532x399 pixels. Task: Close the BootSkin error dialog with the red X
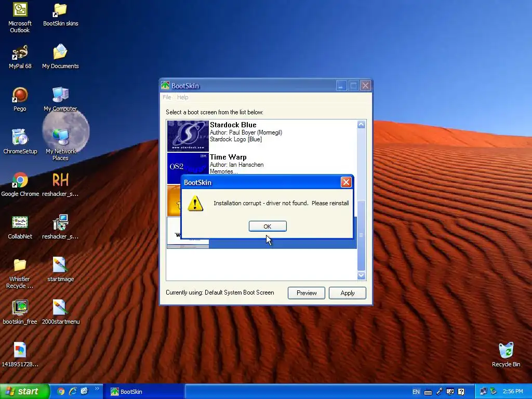coord(345,182)
